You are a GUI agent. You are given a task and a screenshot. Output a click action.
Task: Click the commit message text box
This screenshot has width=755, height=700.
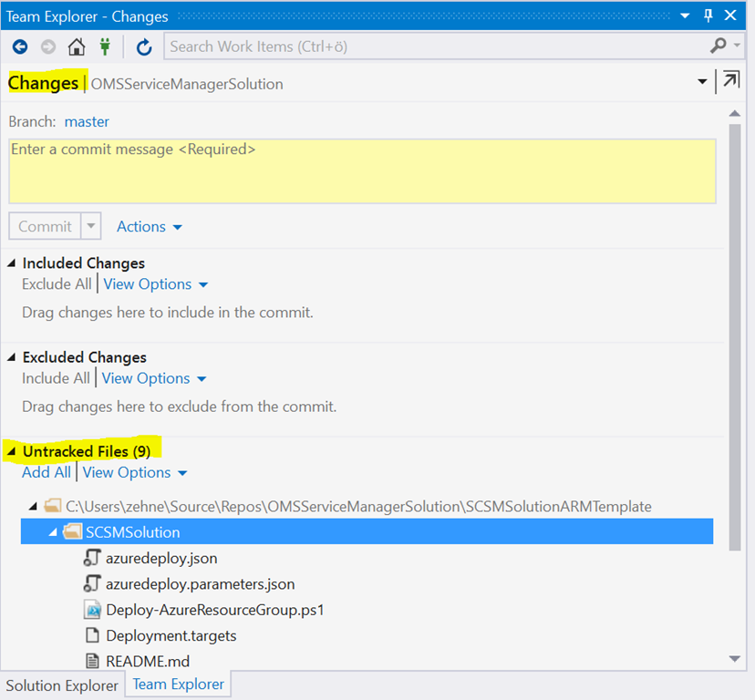point(362,170)
